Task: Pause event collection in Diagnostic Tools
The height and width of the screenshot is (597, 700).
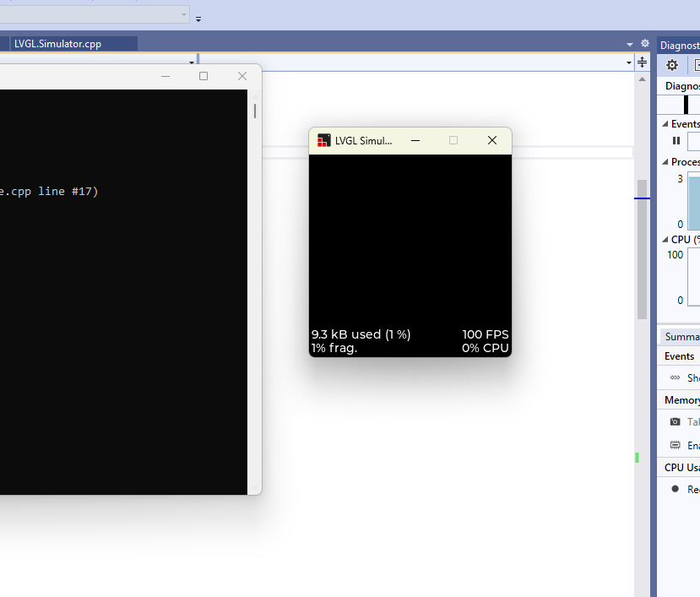Action: (675, 141)
